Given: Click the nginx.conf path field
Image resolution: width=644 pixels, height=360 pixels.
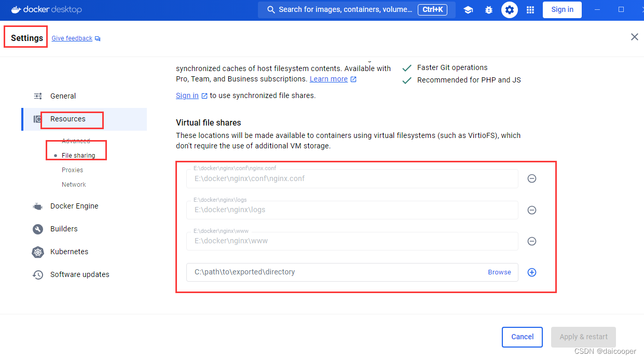Looking at the screenshot, I should point(352,178).
